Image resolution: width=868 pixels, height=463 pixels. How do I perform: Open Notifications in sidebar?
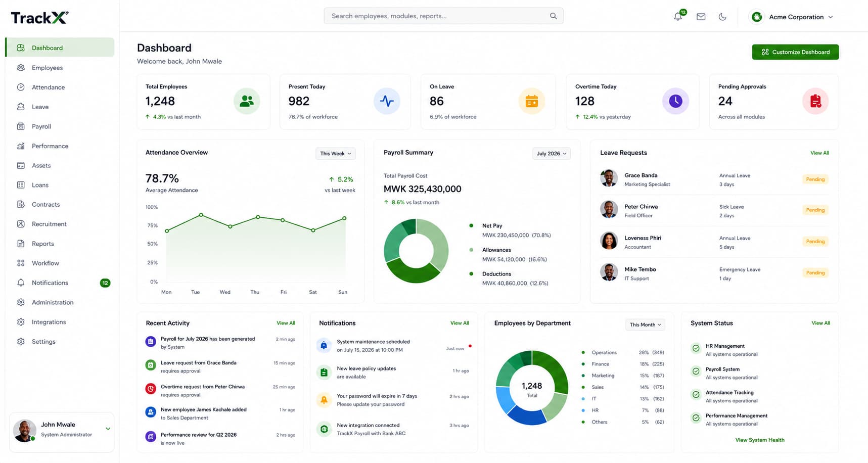[60, 283]
